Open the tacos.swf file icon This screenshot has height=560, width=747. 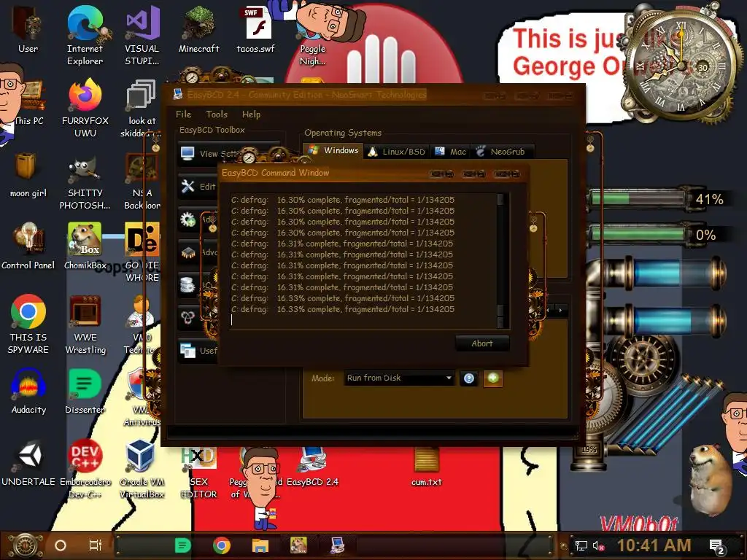(256, 29)
